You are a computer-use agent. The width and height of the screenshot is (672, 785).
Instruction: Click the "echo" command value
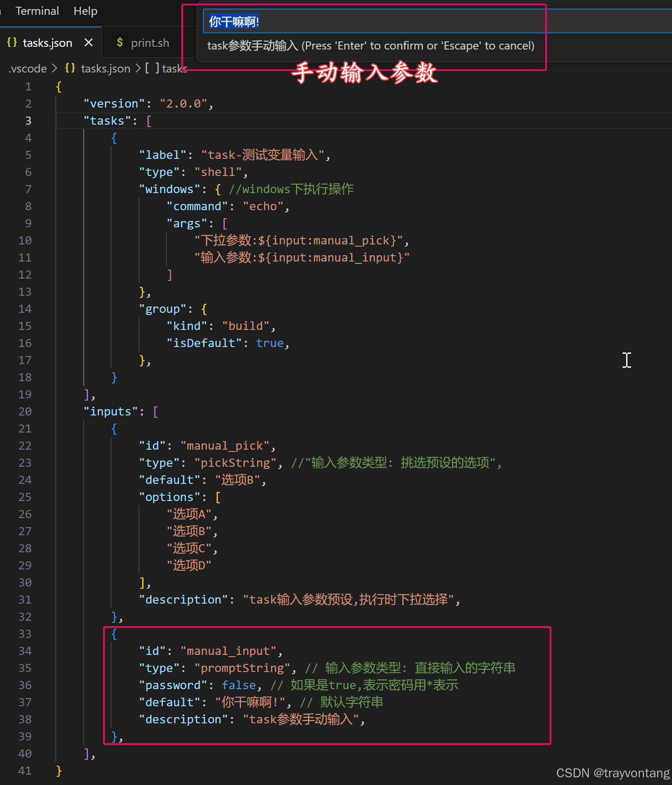tap(264, 206)
